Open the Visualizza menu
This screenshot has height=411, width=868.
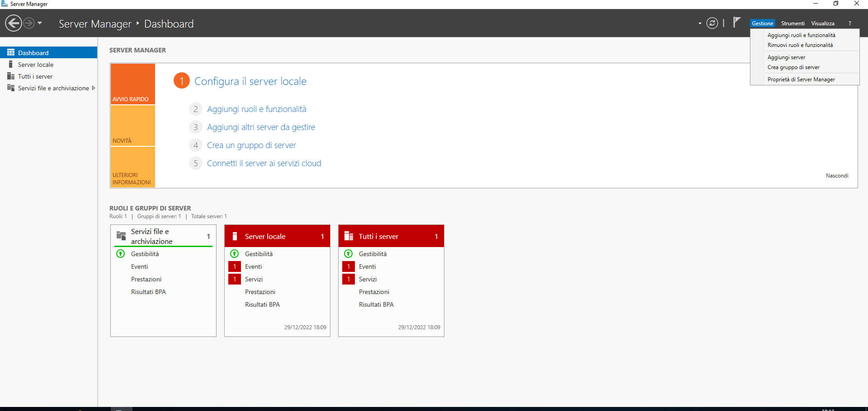tap(823, 23)
